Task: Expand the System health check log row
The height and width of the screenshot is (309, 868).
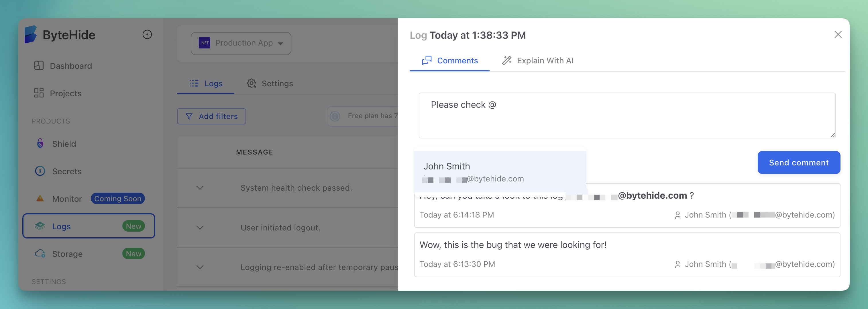Action: coord(200,188)
